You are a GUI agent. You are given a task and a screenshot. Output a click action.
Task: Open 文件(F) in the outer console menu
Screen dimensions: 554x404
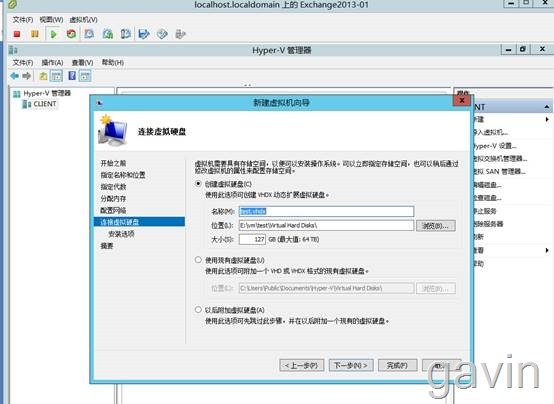(23, 20)
